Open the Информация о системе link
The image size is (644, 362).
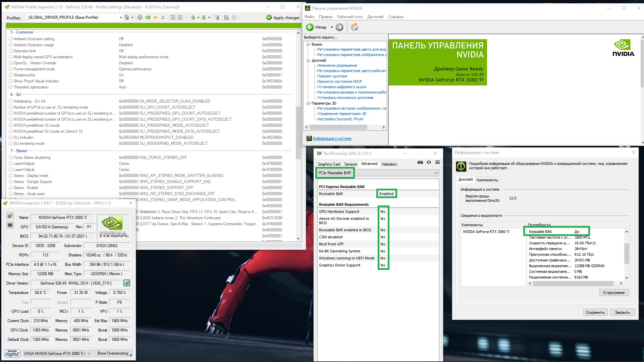pyautogui.click(x=332, y=138)
